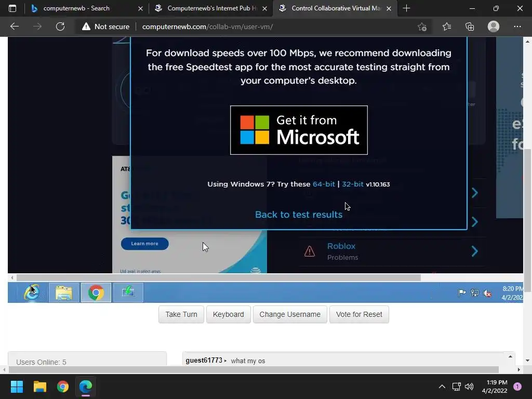Click Microsoft Edge in host taskbar

click(x=86, y=387)
